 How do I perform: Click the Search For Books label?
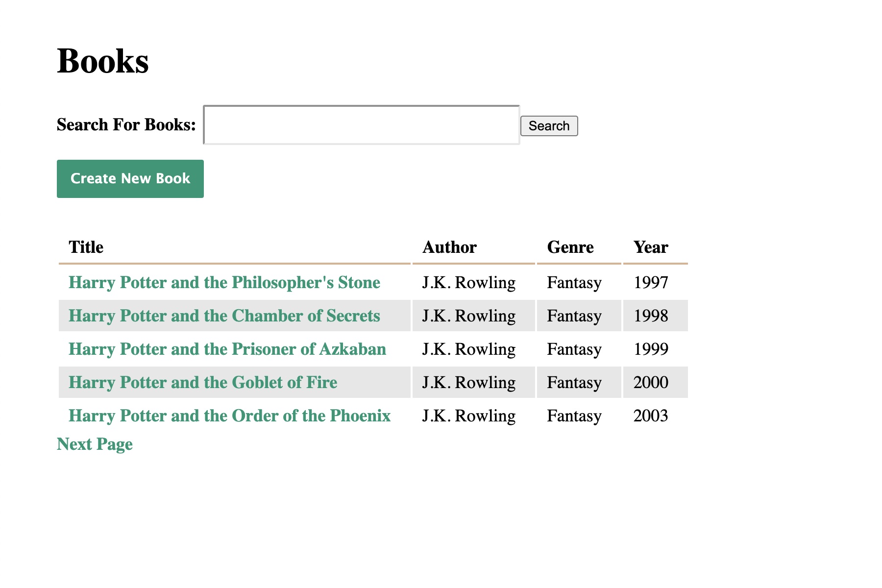pos(126,125)
